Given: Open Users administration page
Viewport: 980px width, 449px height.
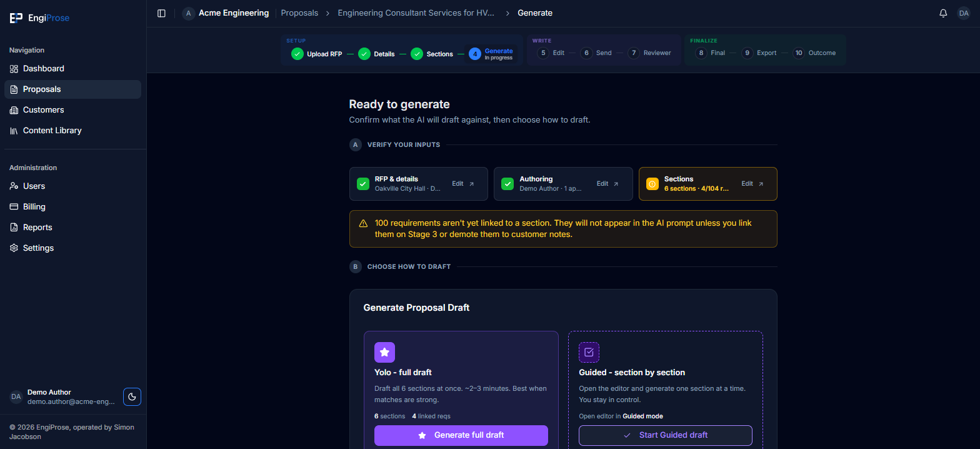Looking at the screenshot, I should point(72,186).
